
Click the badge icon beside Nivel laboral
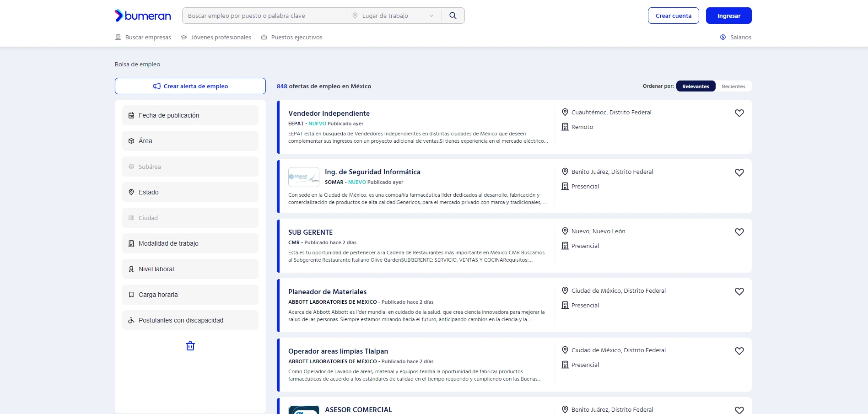point(131,269)
